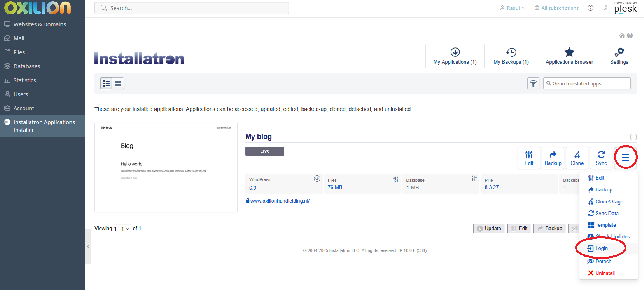Select Uninstall in the dropdown menu

point(609,273)
